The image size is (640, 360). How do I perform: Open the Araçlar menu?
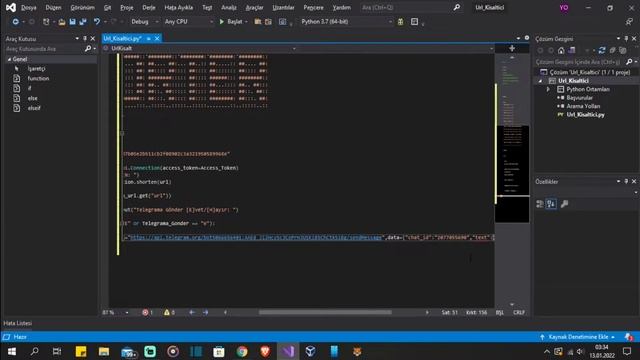pos(254,7)
